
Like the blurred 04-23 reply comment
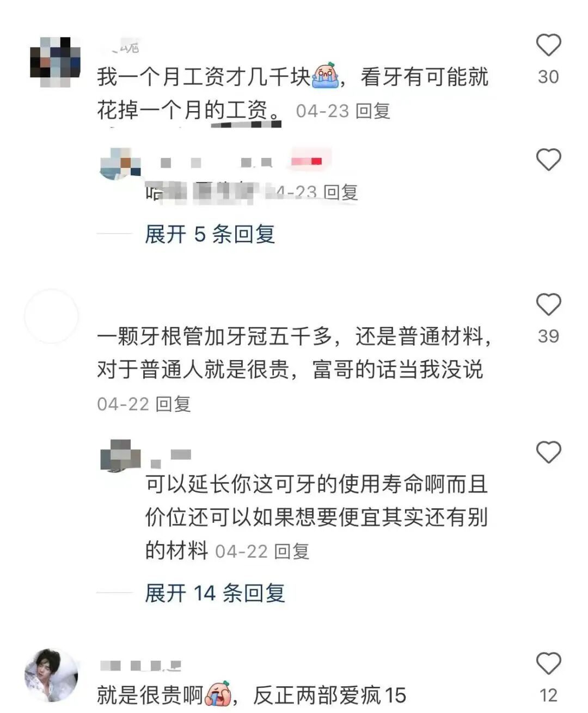pyautogui.click(x=548, y=160)
